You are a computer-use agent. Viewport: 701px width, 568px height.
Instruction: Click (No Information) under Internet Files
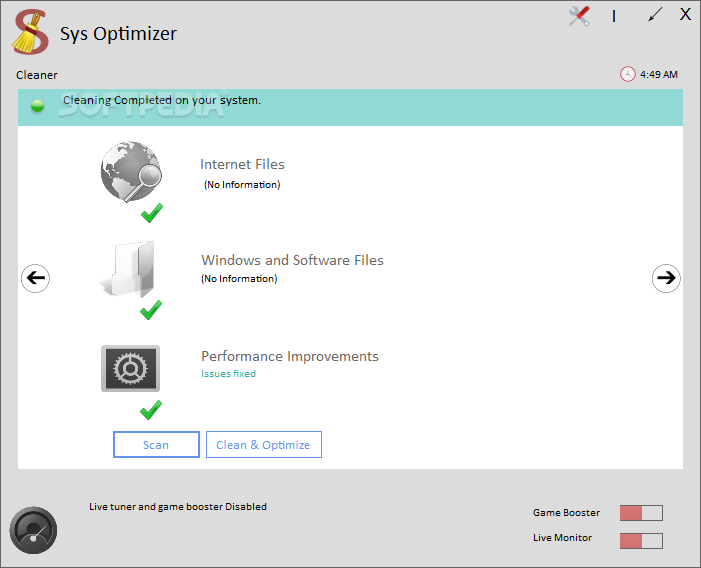click(242, 185)
